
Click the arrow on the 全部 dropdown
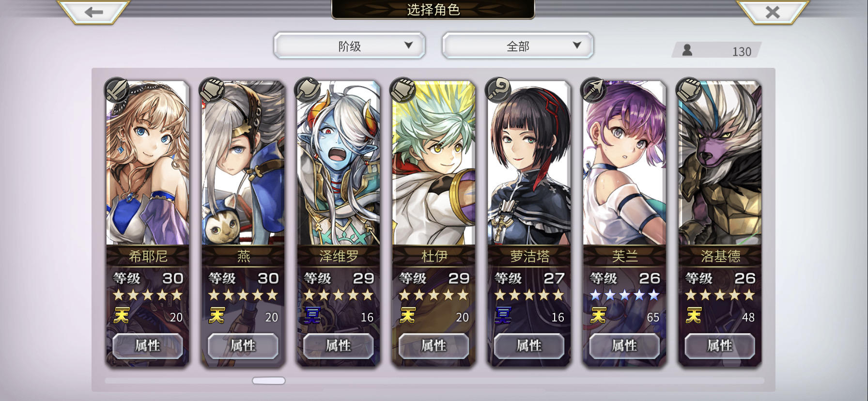[x=576, y=45]
